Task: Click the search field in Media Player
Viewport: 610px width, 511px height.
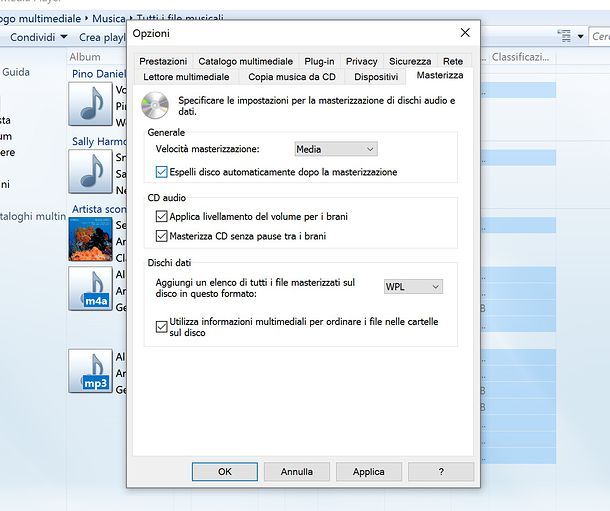Action: coord(599,37)
